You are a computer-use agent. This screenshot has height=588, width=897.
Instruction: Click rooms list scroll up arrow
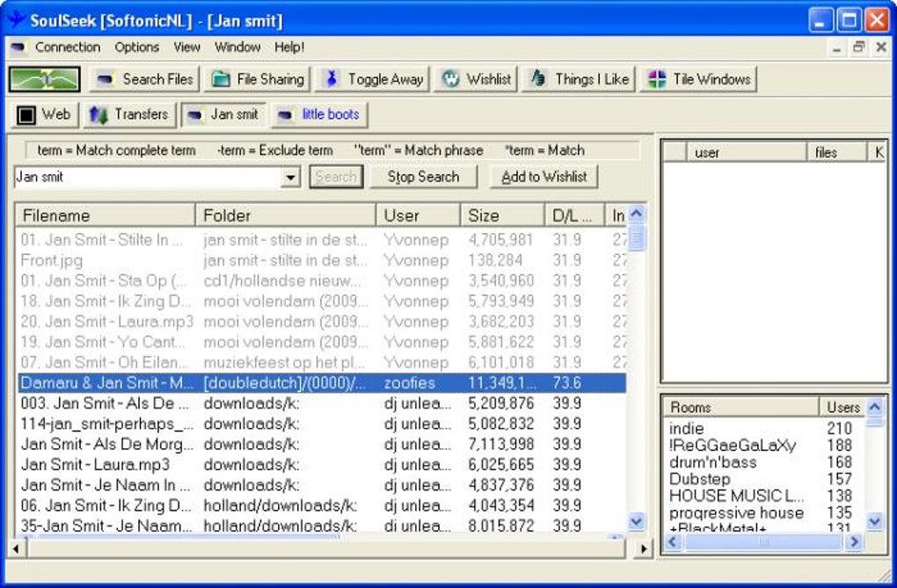point(874,407)
